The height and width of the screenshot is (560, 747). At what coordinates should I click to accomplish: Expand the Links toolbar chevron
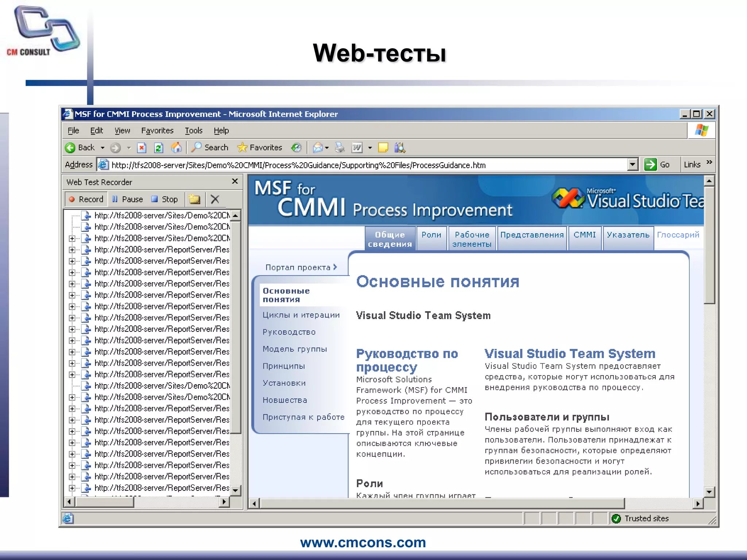tap(709, 162)
